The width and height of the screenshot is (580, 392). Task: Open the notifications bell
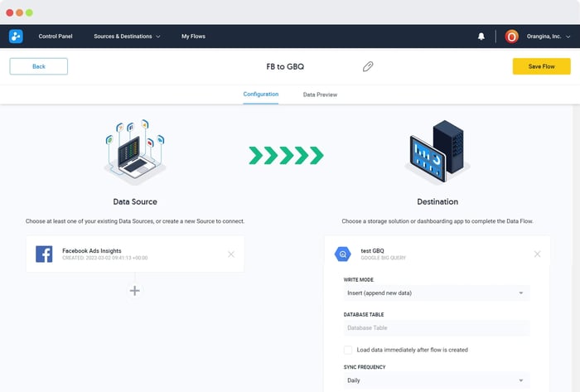pyautogui.click(x=481, y=36)
